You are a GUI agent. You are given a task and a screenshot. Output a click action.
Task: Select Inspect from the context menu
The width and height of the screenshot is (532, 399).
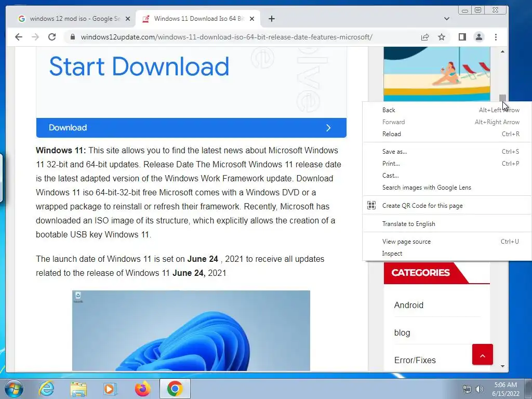coord(447,254)
